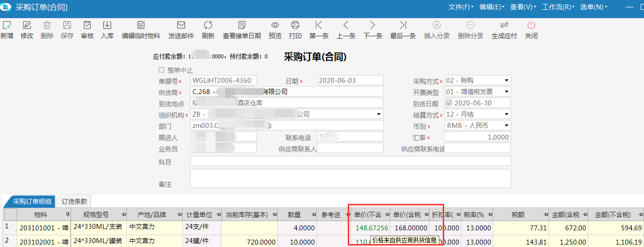Click the 594.69 amount cell
This screenshot has width=644, height=247.
point(617,228)
